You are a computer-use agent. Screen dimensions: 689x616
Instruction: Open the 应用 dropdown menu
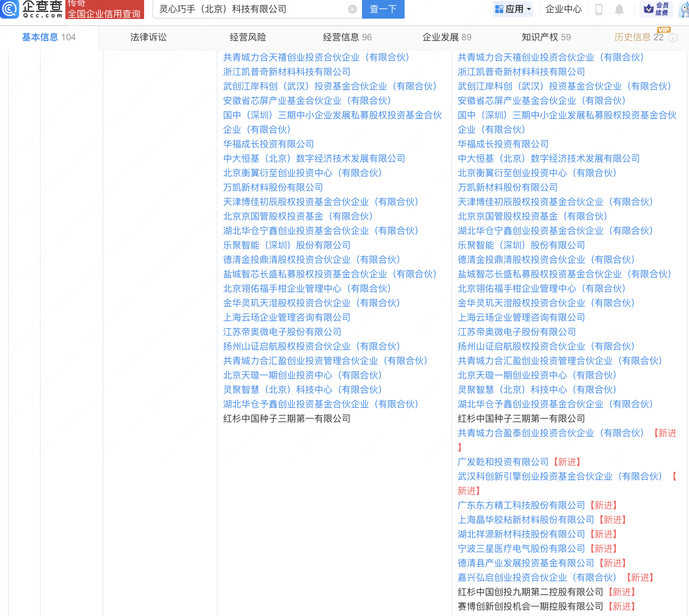click(x=515, y=9)
